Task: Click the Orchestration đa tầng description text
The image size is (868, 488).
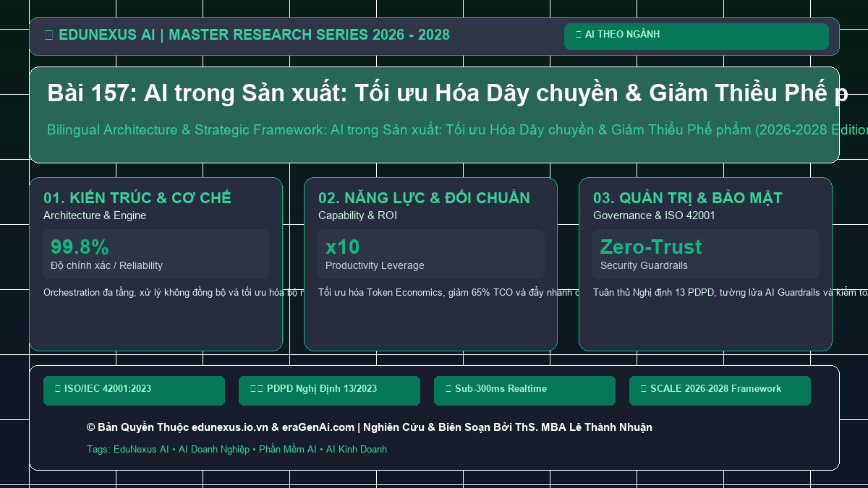Action: pos(173,293)
